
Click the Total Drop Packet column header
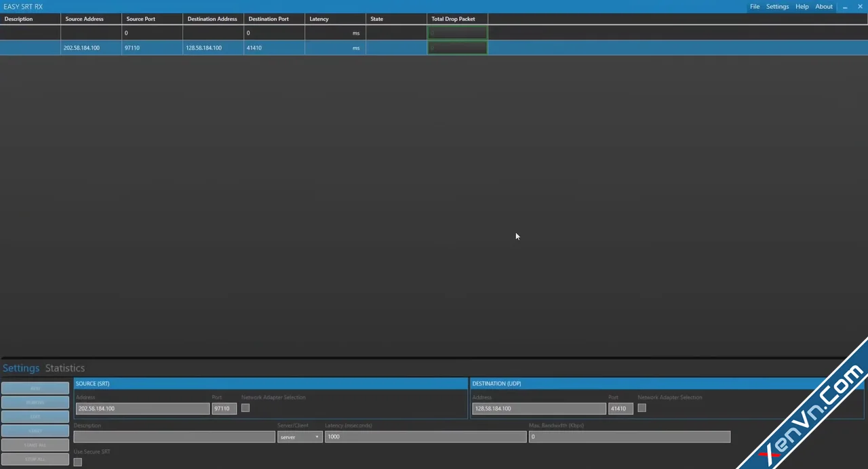[458, 19]
